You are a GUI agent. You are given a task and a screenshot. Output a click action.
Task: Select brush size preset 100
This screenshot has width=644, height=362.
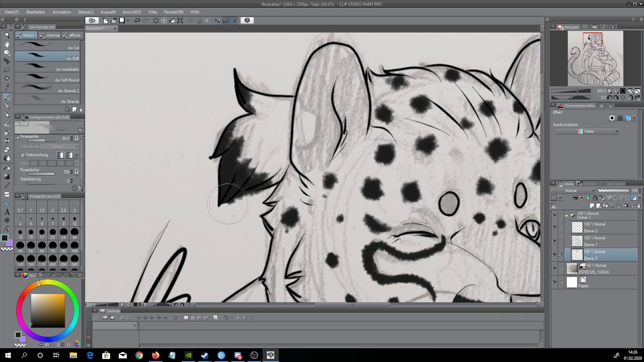pos(74,247)
